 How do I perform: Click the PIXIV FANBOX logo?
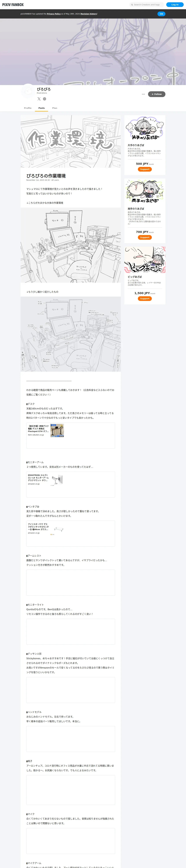[x=13, y=5]
